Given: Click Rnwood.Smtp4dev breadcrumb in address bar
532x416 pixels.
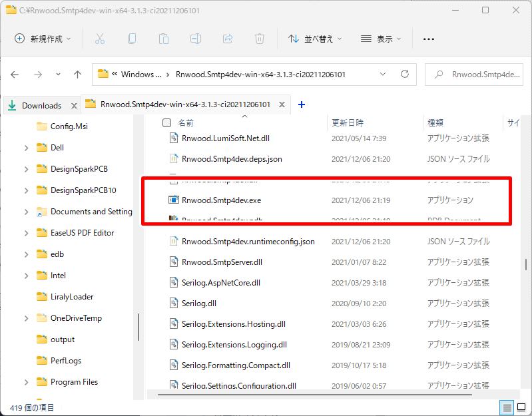Looking at the screenshot, I should point(260,75).
